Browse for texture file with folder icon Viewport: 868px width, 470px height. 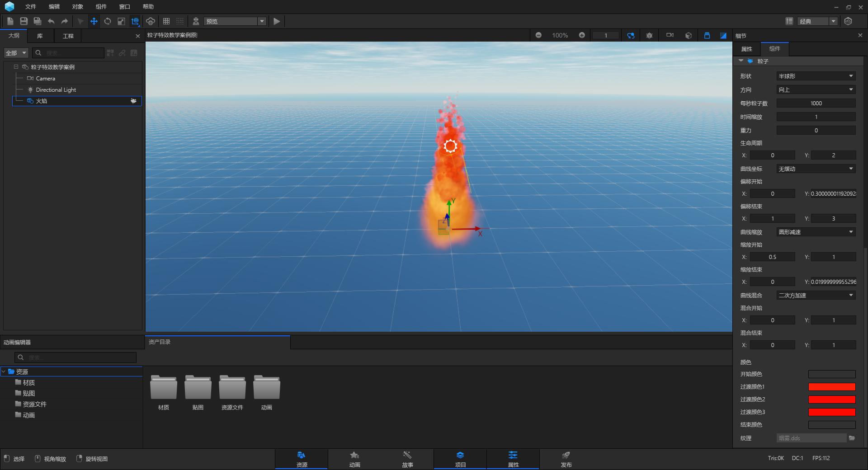click(x=852, y=438)
